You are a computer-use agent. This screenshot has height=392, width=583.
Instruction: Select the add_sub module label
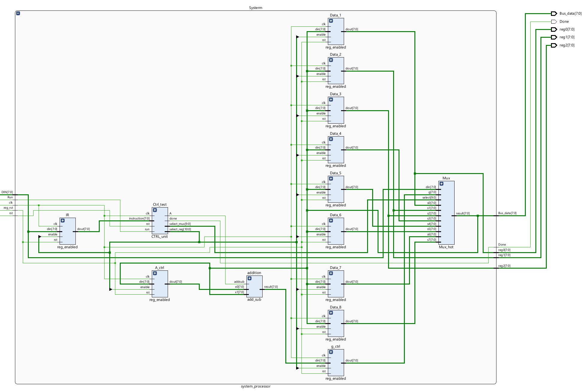pos(254,299)
